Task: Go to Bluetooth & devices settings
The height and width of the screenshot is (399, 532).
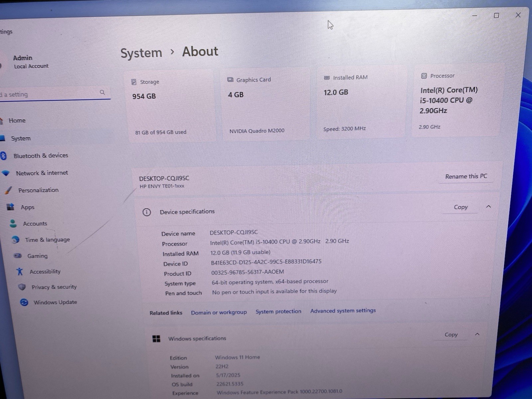Action: (x=41, y=156)
